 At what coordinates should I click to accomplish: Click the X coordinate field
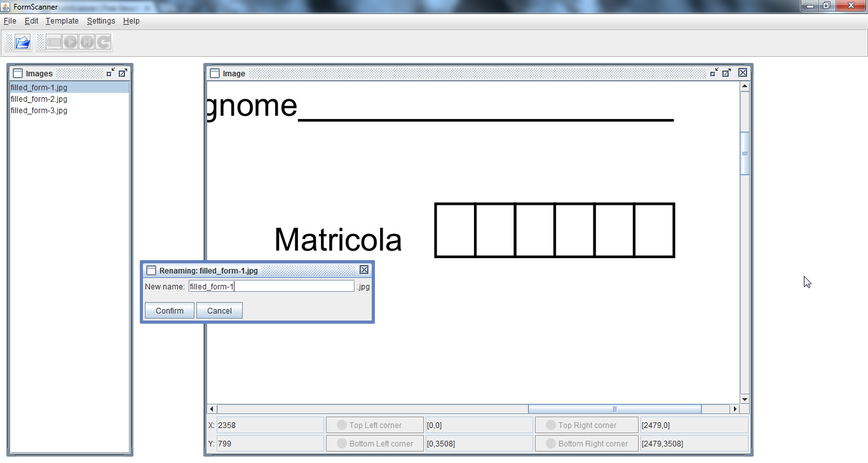pos(270,425)
